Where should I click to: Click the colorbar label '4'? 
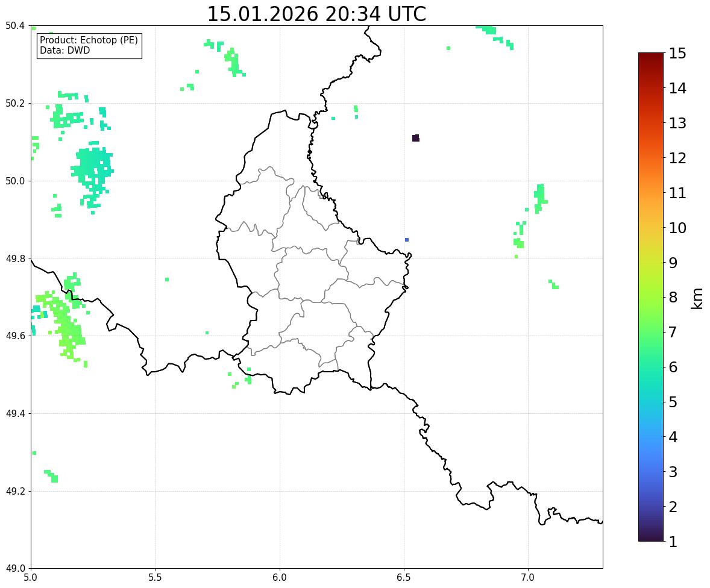click(673, 437)
